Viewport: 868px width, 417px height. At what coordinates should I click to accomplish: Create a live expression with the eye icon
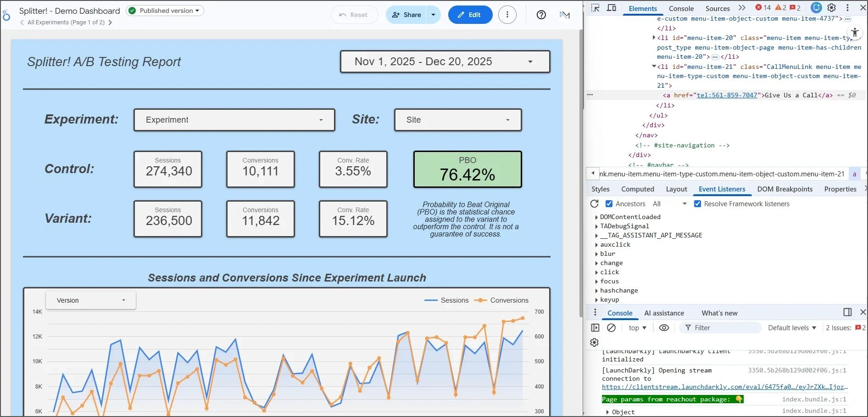pos(664,327)
